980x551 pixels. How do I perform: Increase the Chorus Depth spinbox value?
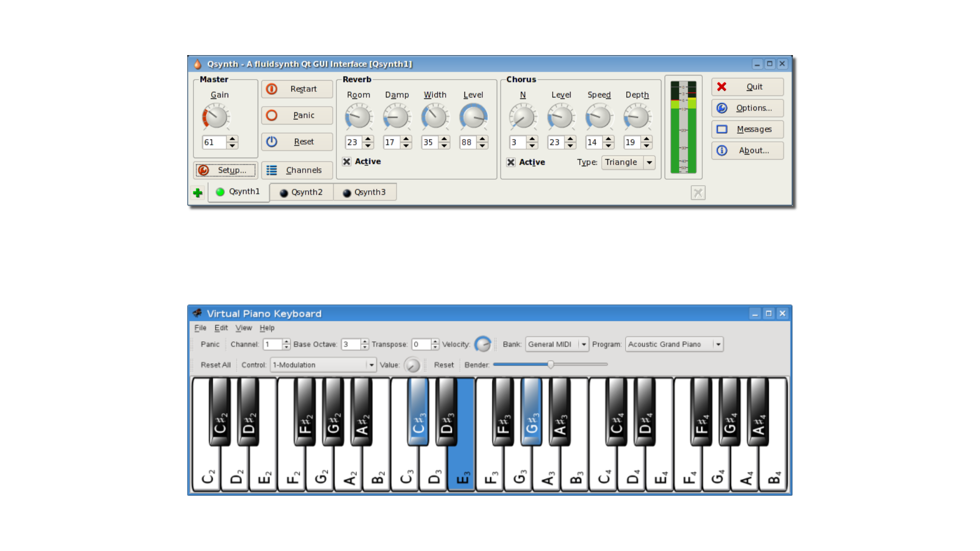coord(647,139)
